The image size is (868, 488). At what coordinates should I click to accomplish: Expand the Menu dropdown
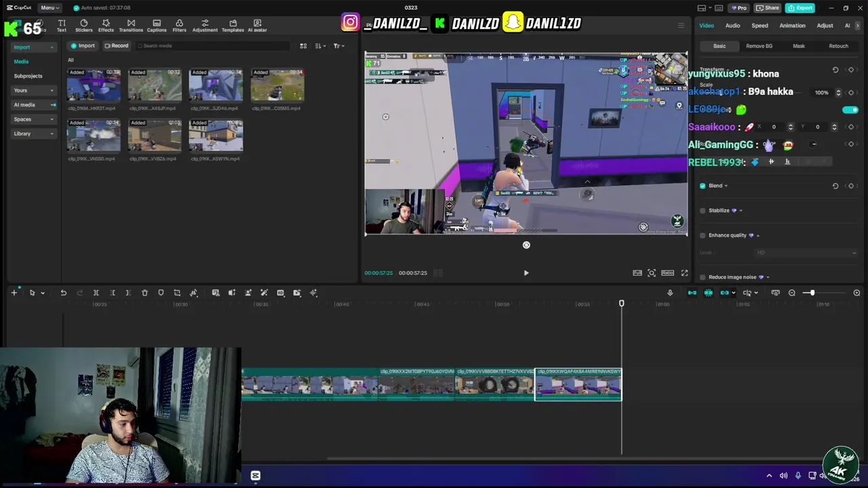(x=50, y=7)
